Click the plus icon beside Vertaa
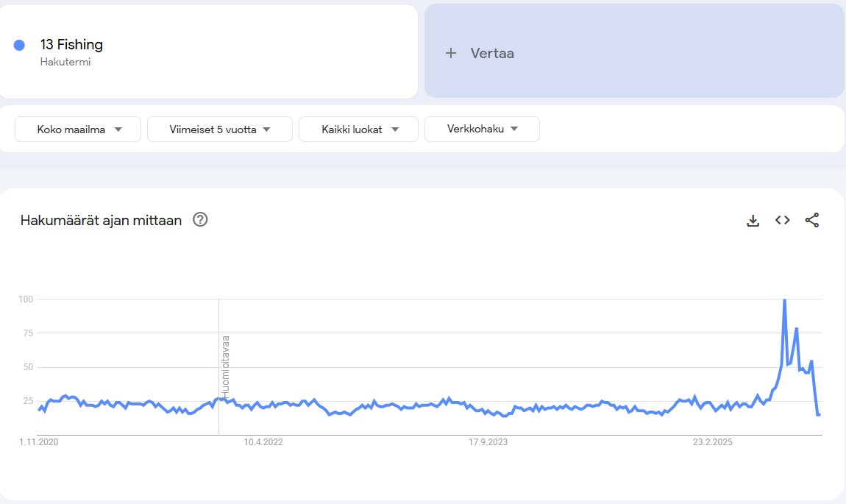Viewport: 846px width, 504px height. point(451,53)
